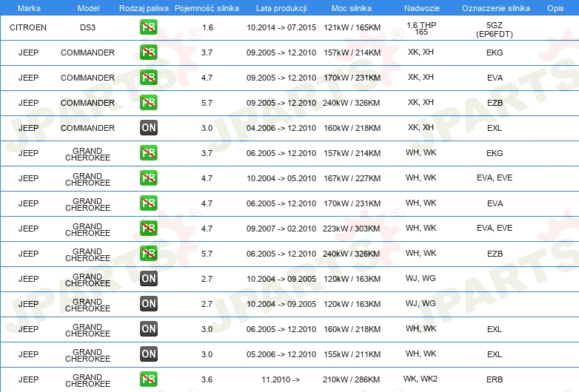Click the petrol icon for the Grand Cherokee 3.7 EKG
Viewport: 579px width, 392px height.
148,152
